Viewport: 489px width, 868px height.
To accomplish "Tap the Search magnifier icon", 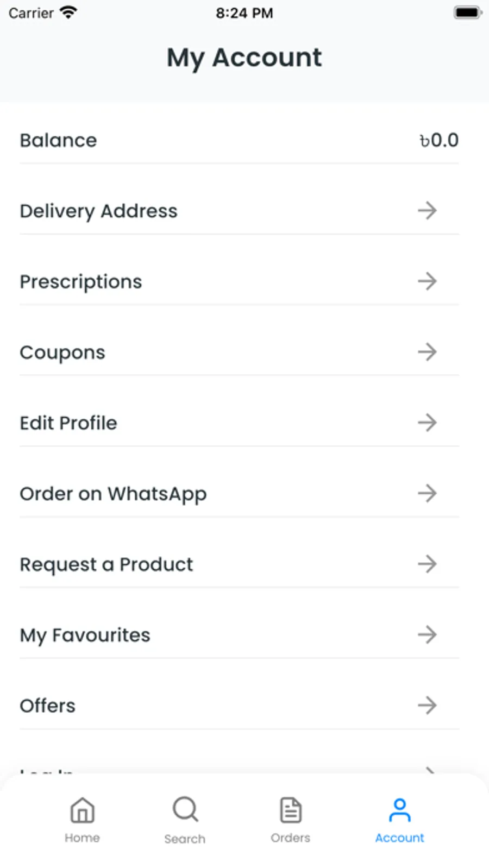I will coord(185,809).
